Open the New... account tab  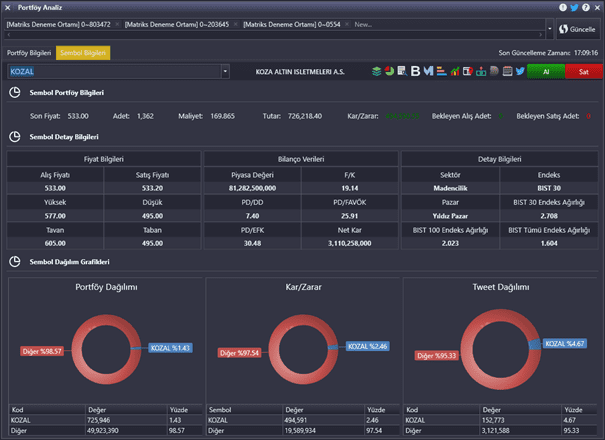pyautogui.click(x=363, y=24)
